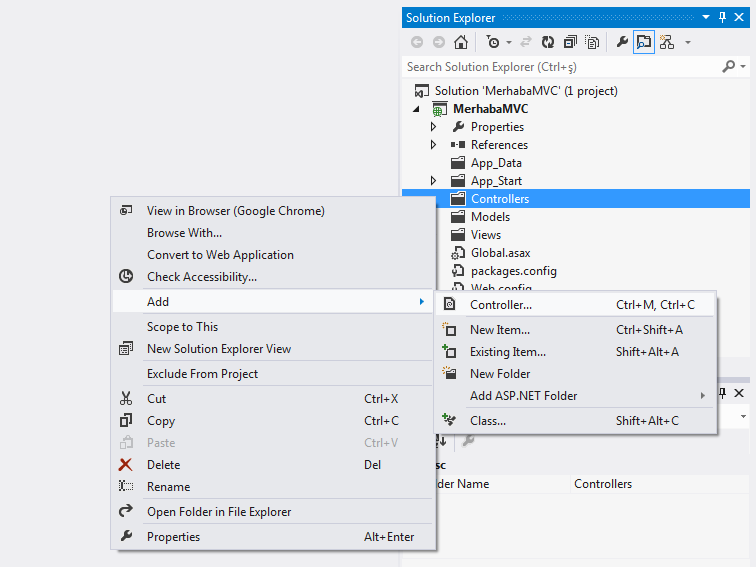The width and height of the screenshot is (756, 567).
Task: Collapse the MerhabaMVC project node
Action: (x=417, y=109)
